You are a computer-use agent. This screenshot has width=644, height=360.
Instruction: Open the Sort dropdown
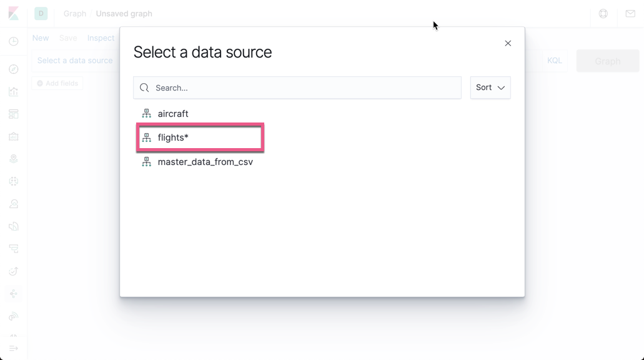tap(490, 87)
